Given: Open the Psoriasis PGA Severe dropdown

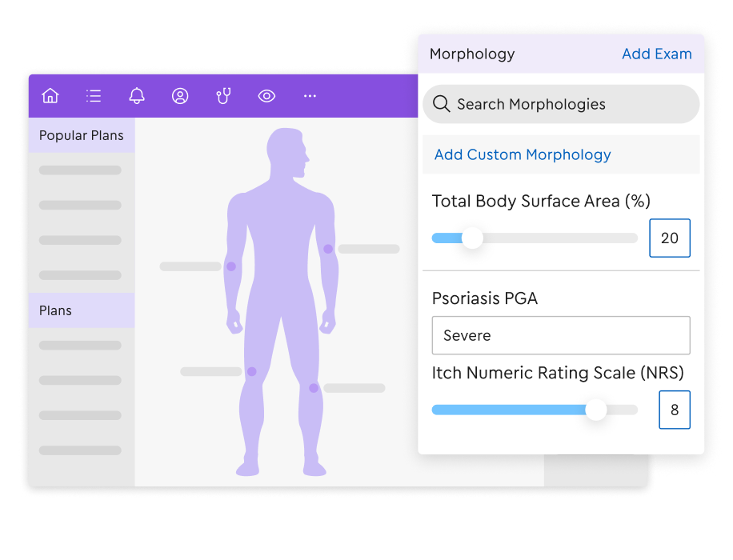Looking at the screenshot, I should click(561, 335).
